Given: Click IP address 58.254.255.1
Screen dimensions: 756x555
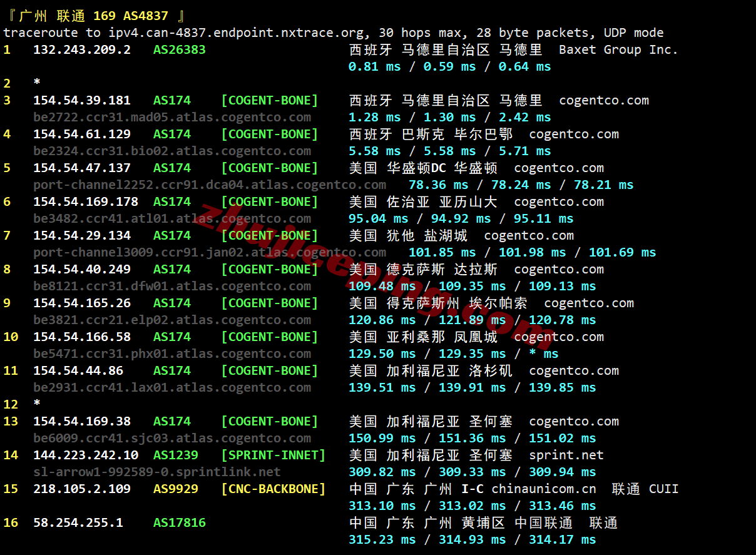Looking at the screenshot, I should point(78,522).
